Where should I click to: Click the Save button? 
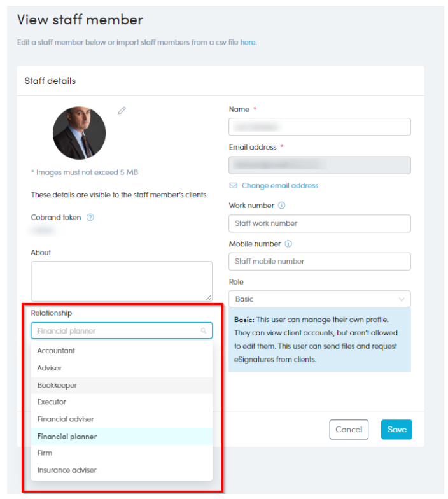pyautogui.click(x=396, y=429)
